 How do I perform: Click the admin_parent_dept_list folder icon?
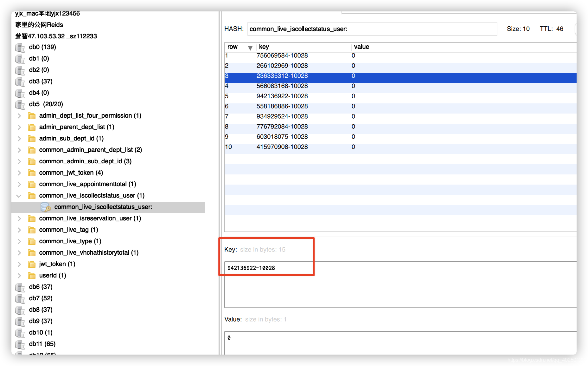pos(32,127)
